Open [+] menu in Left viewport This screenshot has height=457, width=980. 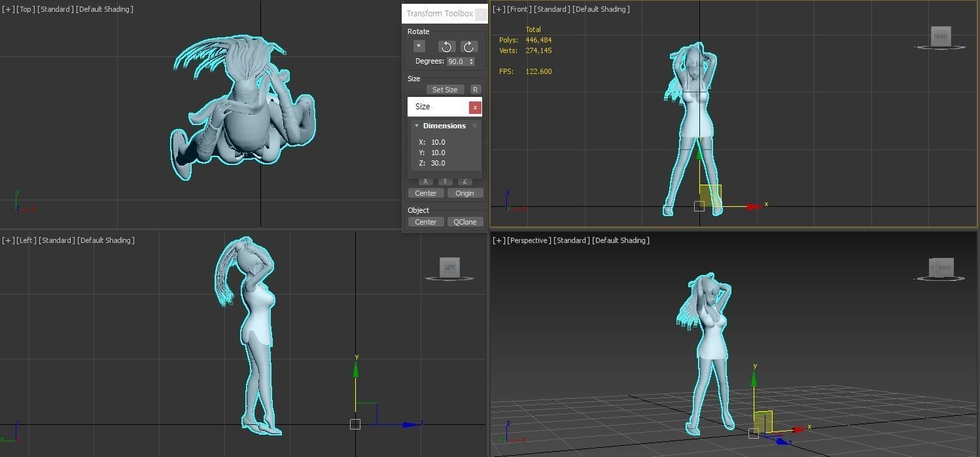8,240
